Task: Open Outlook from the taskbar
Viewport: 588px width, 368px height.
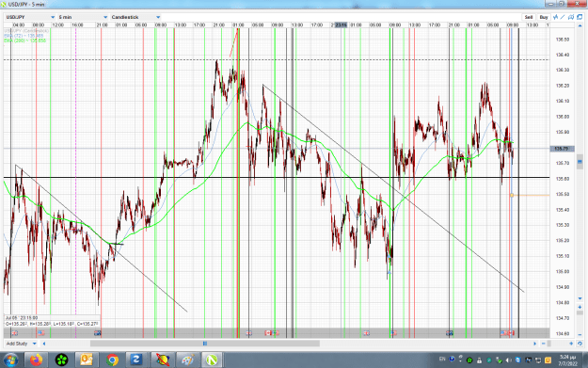Action: [x=87, y=360]
